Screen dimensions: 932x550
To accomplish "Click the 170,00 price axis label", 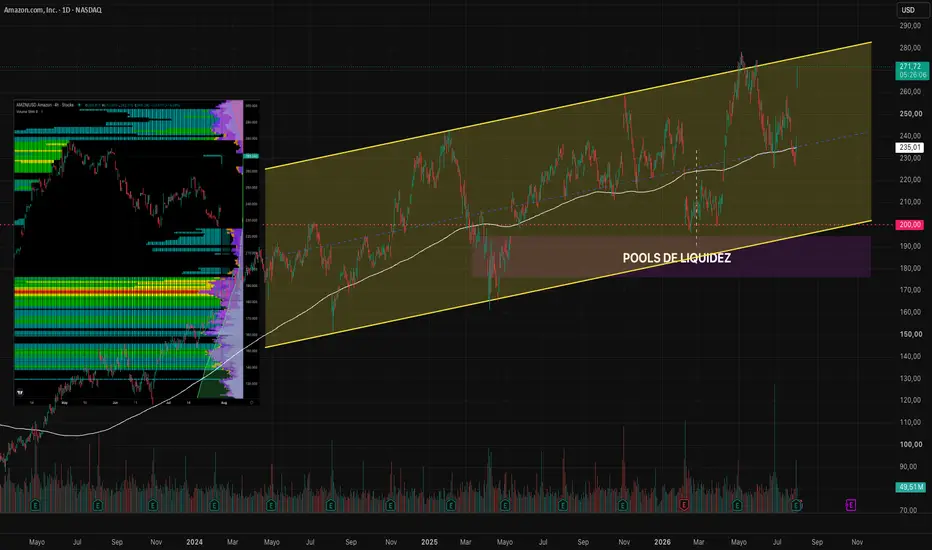I will click(x=910, y=290).
